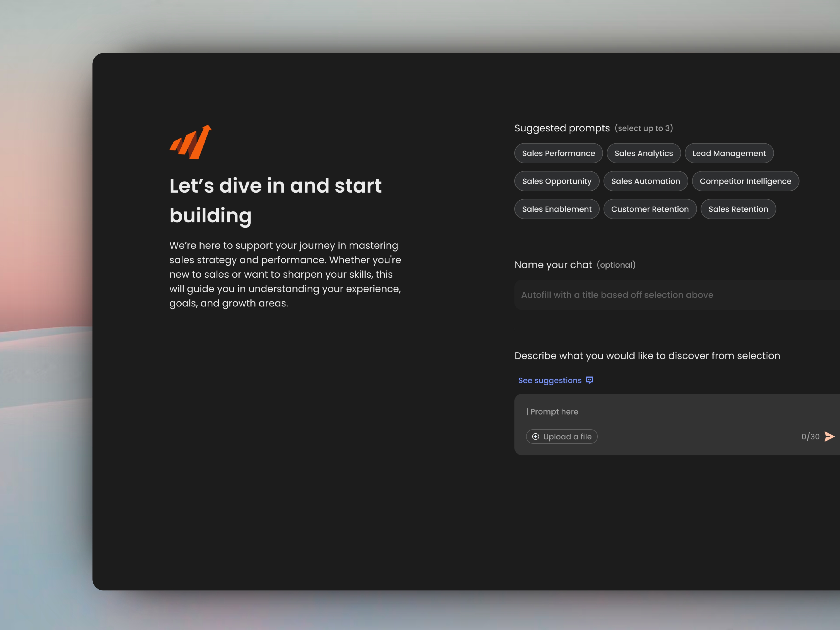Click the chat bubble suggestions icon
840x630 pixels.
(589, 380)
